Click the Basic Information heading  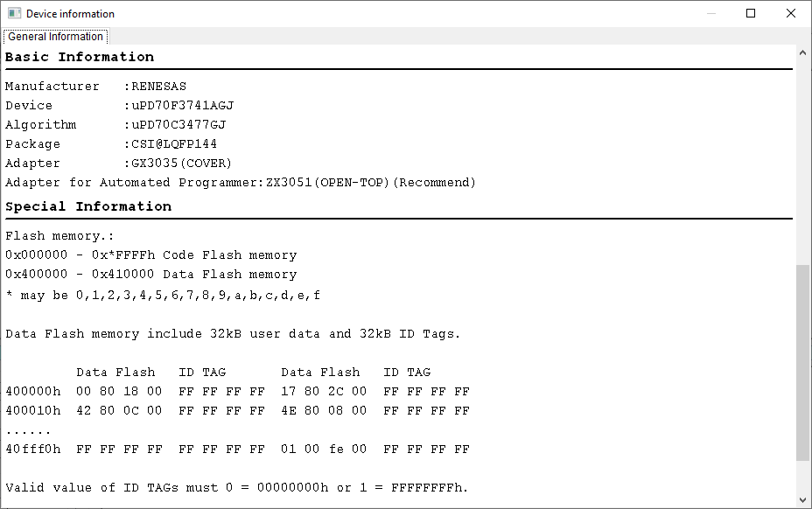pos(80,57)
